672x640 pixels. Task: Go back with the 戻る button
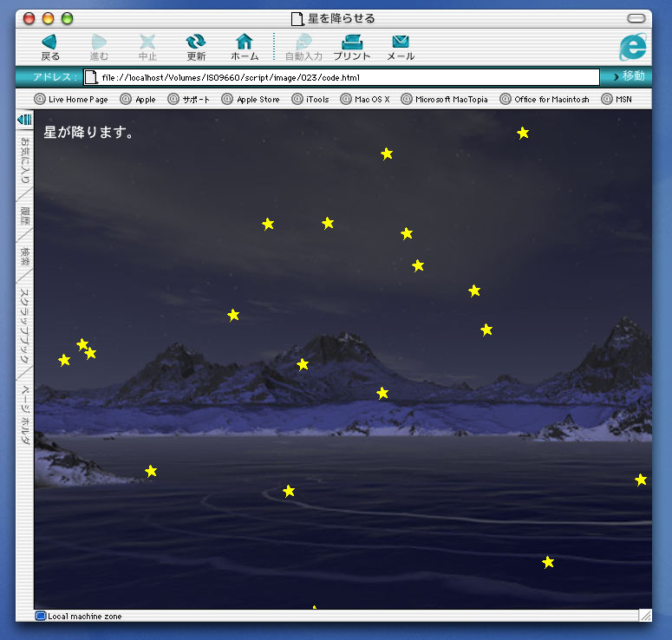[x=49, y=47]
